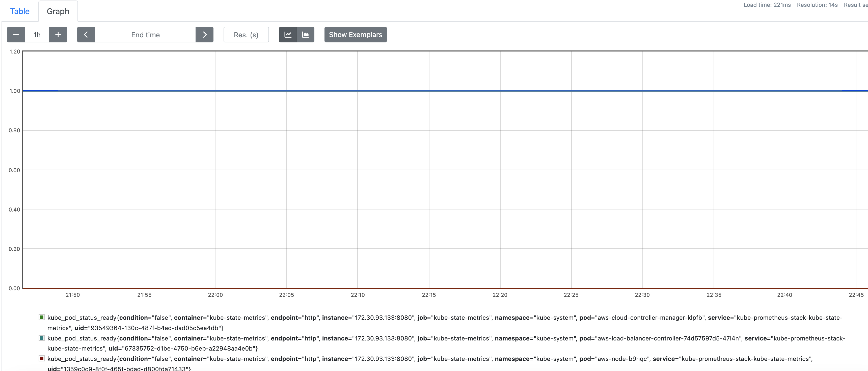Switch to stacked area chart mode
Viewport: 868px width, 371px height.
(x=305, y=35)
